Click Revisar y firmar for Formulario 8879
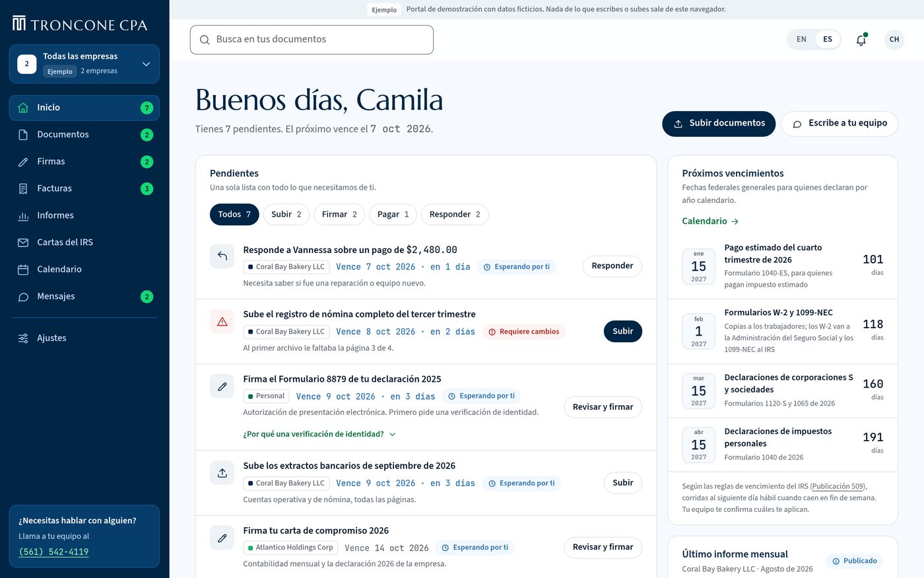 [x=603, y=407]
